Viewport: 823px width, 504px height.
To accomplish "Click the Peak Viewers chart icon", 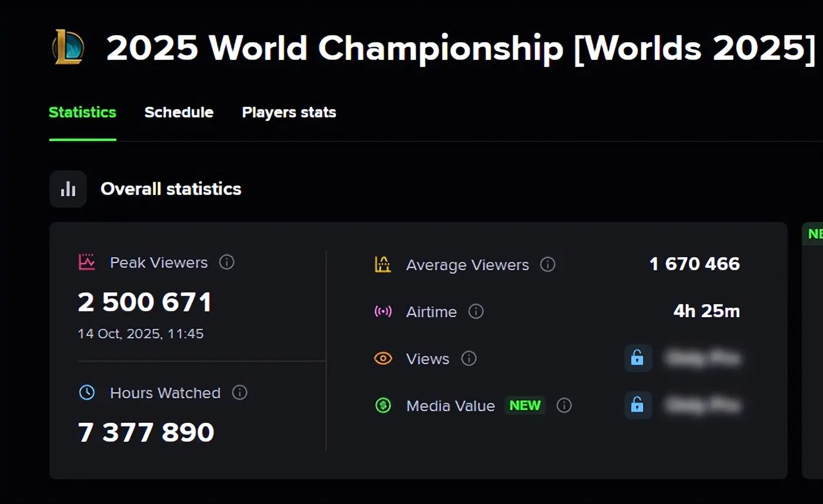I will (x=87, y=262).
